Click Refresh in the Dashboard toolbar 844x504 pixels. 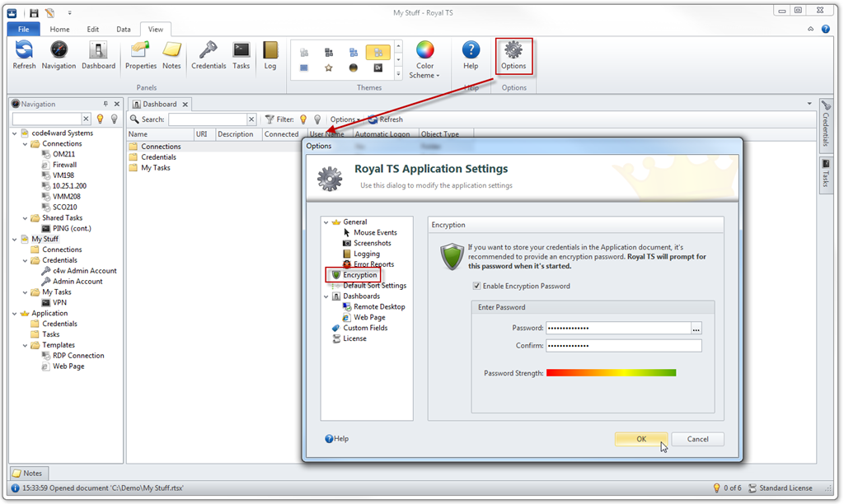[386, 119]
